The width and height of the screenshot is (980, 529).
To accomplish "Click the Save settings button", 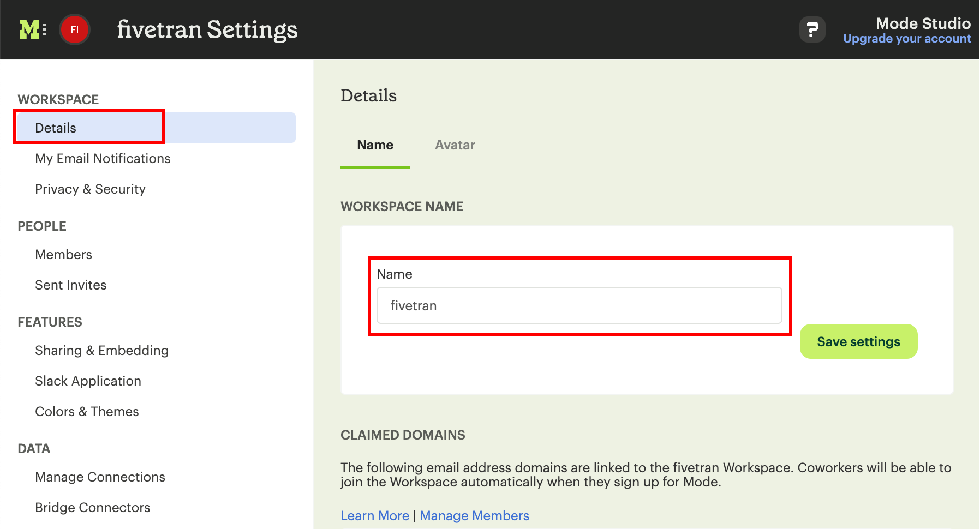I will [858, 341].
